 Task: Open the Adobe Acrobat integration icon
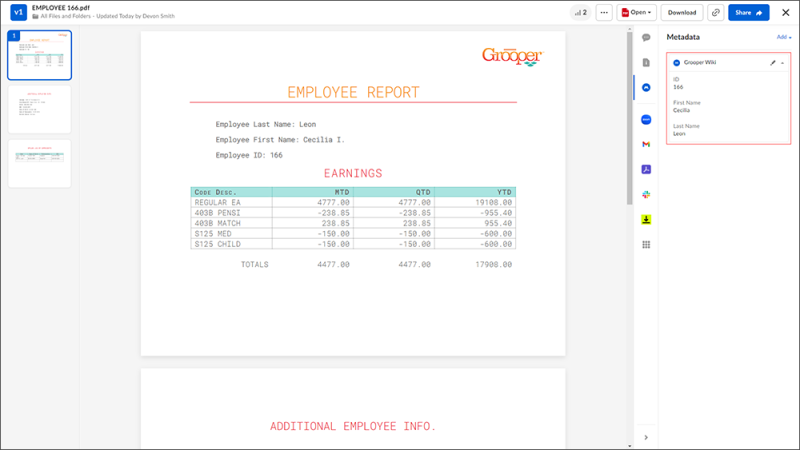pos(646,169)
